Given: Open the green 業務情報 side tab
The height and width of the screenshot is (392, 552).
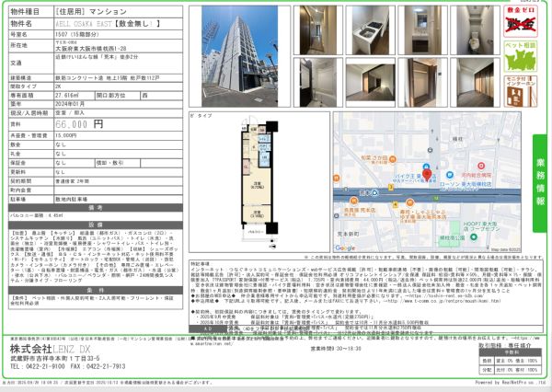Looking at the screenshot, I should (x=540, y=183).
